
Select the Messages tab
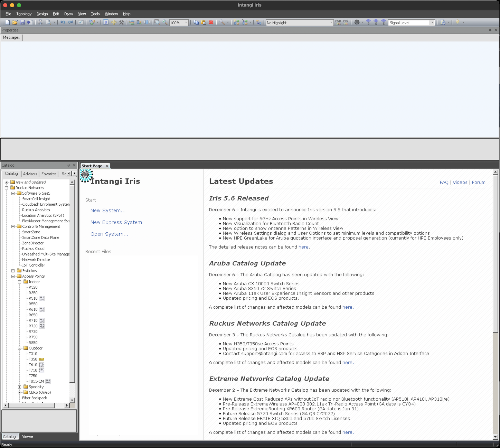pos(11,37)
